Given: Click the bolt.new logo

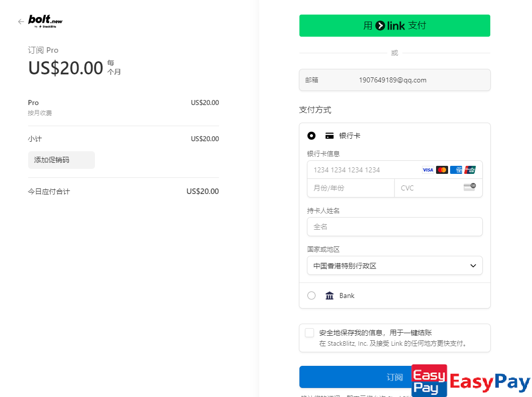Looking at the screenshot, I should (x=46, y=22).
